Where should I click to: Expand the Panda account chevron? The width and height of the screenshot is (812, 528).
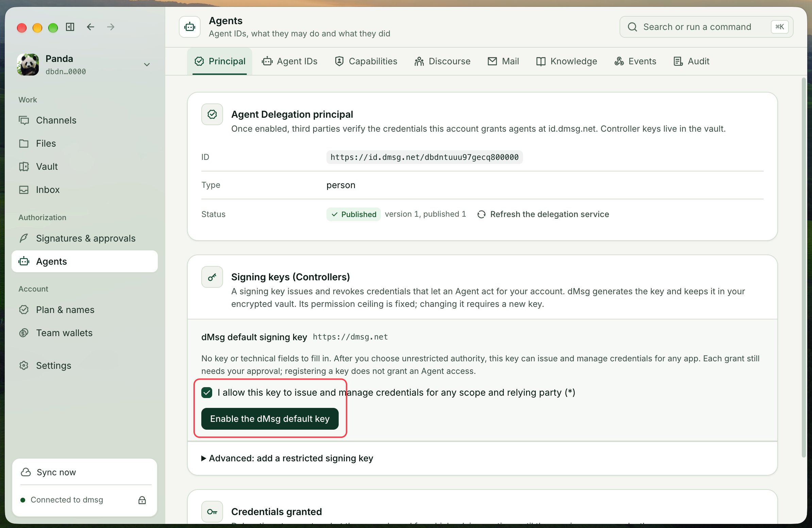(x=147, y=65)
